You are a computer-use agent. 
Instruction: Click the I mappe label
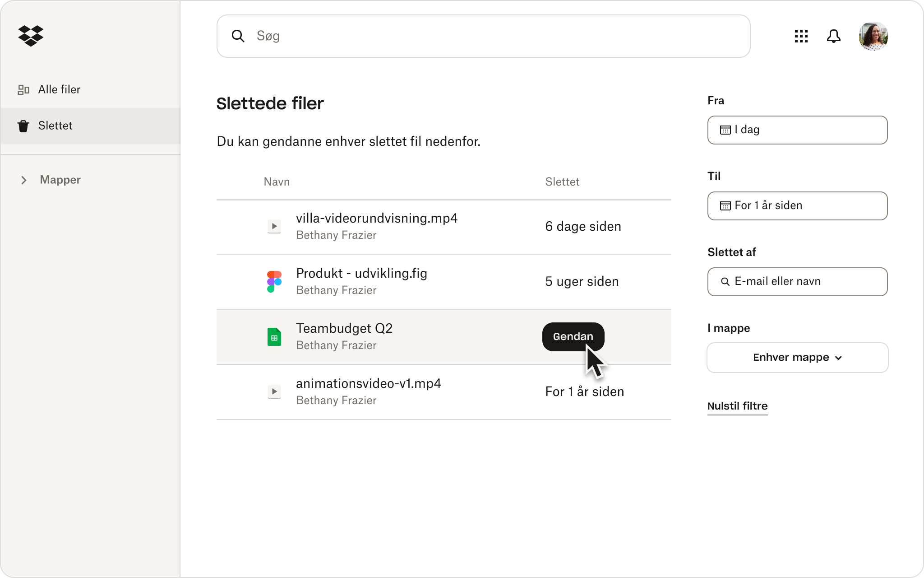(x=729, y=328)
